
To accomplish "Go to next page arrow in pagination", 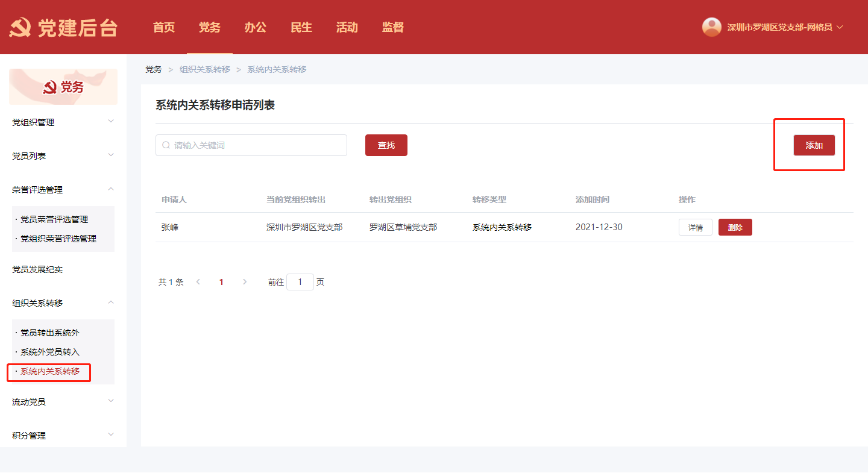I will pyautogui.click(x=244, y=282).
